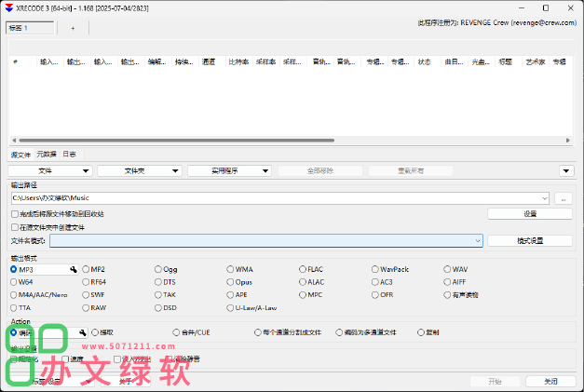Screen dimensions: 584x392
Task: Choose Ogg as the output format
Action: [166, 269]
